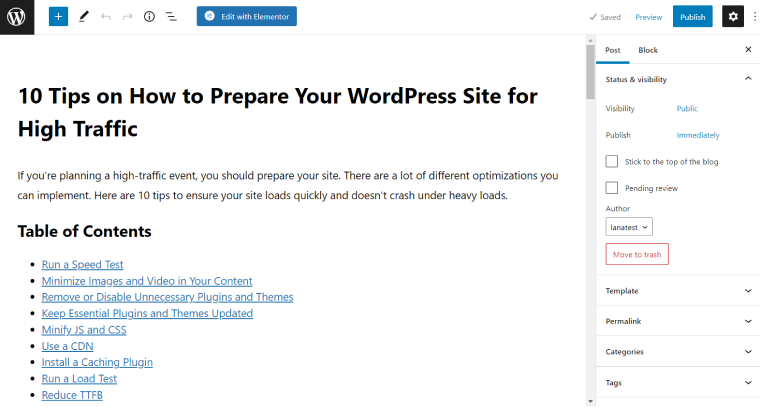Image resolution: width=760 pixels, height=407 pixels.
Task: Open the List View outline icon
Action: [x=171, y=17]
